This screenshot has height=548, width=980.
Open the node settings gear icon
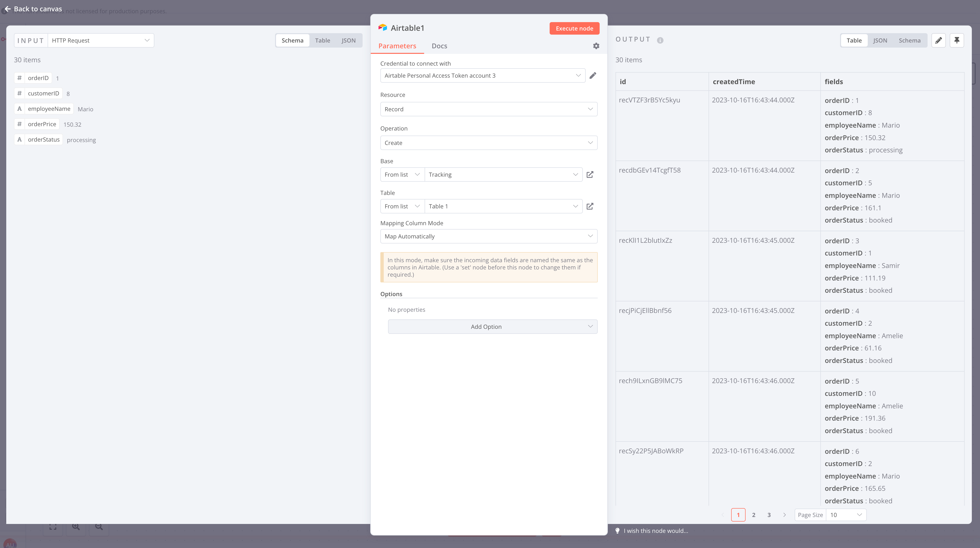(x=596, y=46)
